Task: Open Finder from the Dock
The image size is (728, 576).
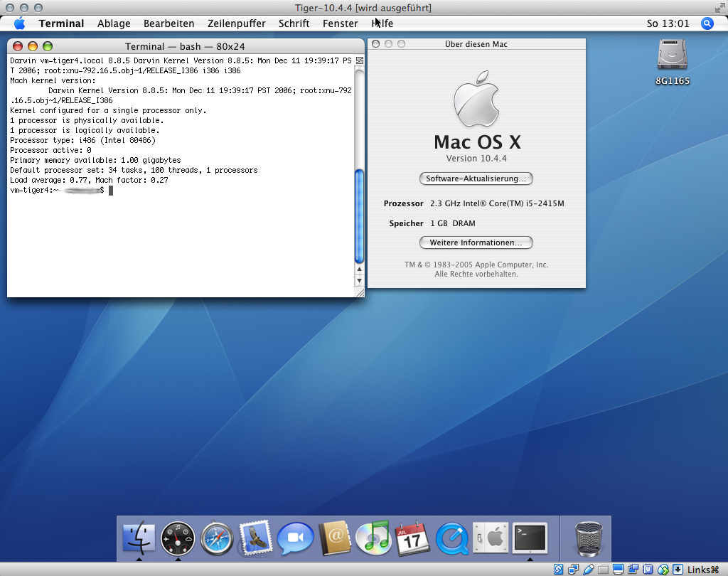Action: tap(139, 538)
